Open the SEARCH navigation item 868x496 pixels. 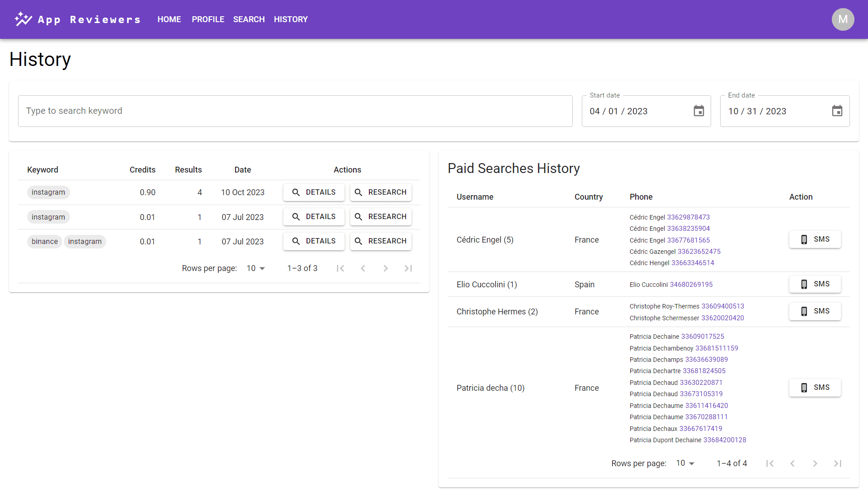point(249,19)
